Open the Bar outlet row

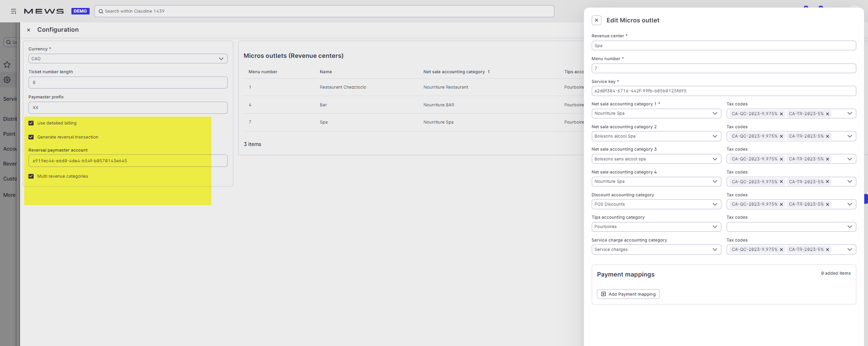click(323, 105)
